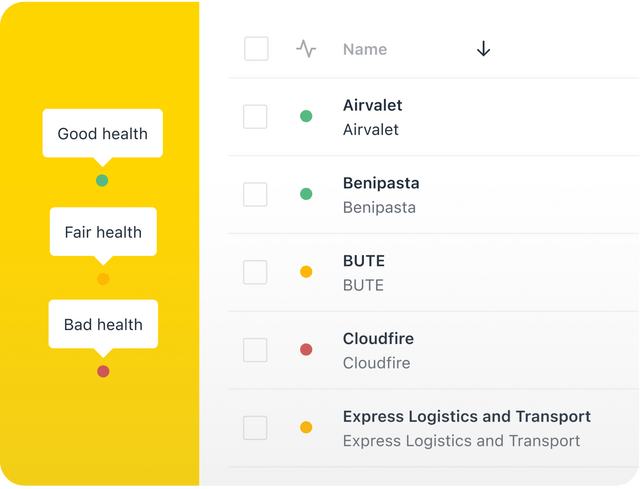Tick the select-all checkbox in header
The image size is (640, 489).
[256, 49]
